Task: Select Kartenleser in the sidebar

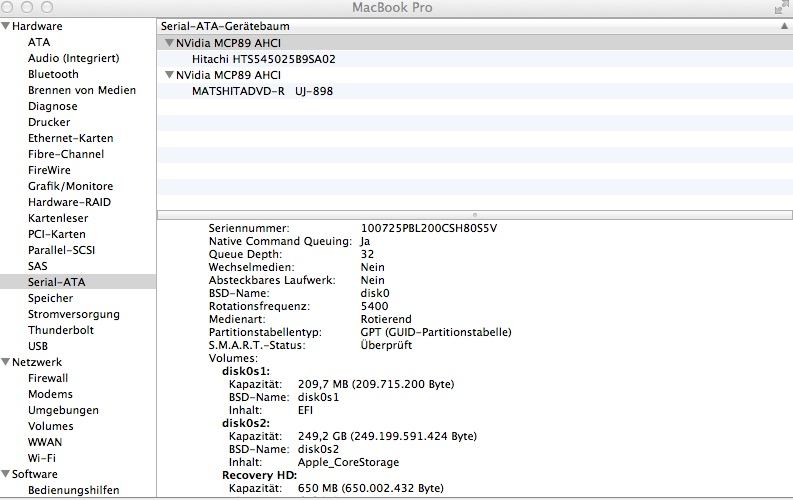Action: coord(58,218)
